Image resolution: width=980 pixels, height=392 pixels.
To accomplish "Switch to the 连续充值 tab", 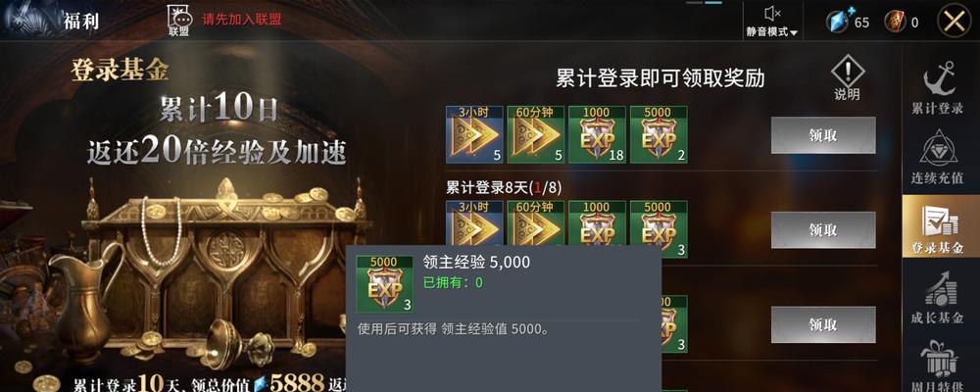I will pos(937,158).
